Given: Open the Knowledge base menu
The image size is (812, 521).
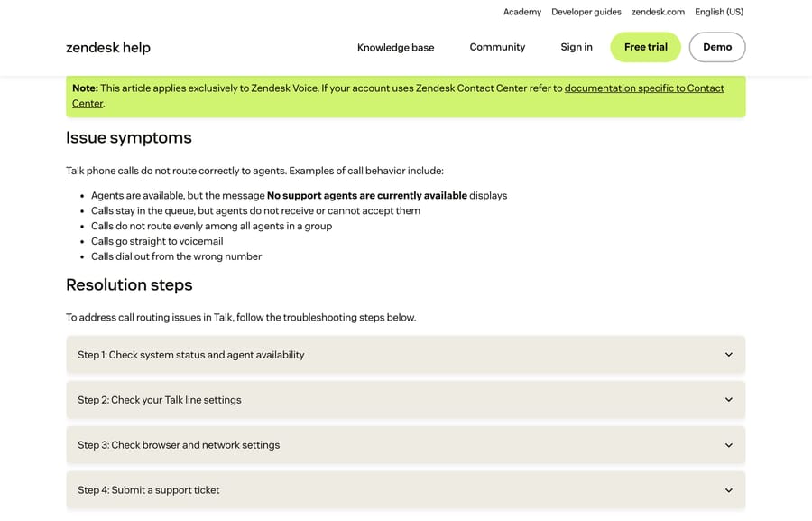Looking at the screenshot, I should (x=396, y=47).
